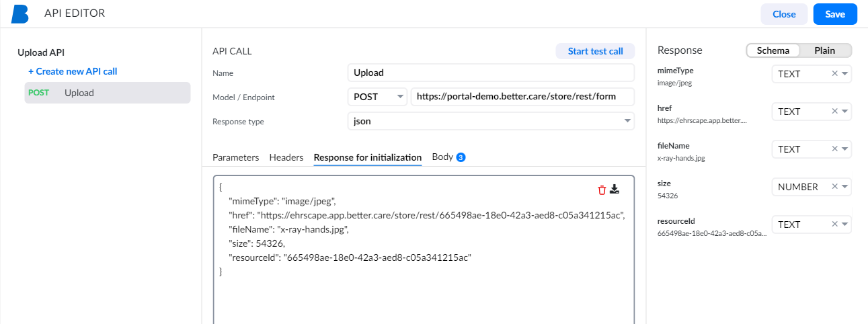
Task: Select the Response for initialization tab
Action: tap(368, 157)
